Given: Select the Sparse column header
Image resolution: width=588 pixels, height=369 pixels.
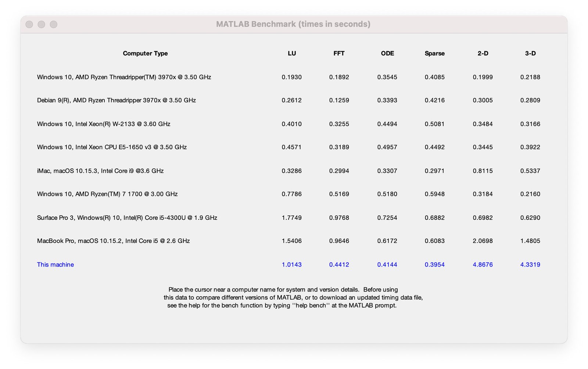Looking at the screenshot, I should (x=434, y=53).
